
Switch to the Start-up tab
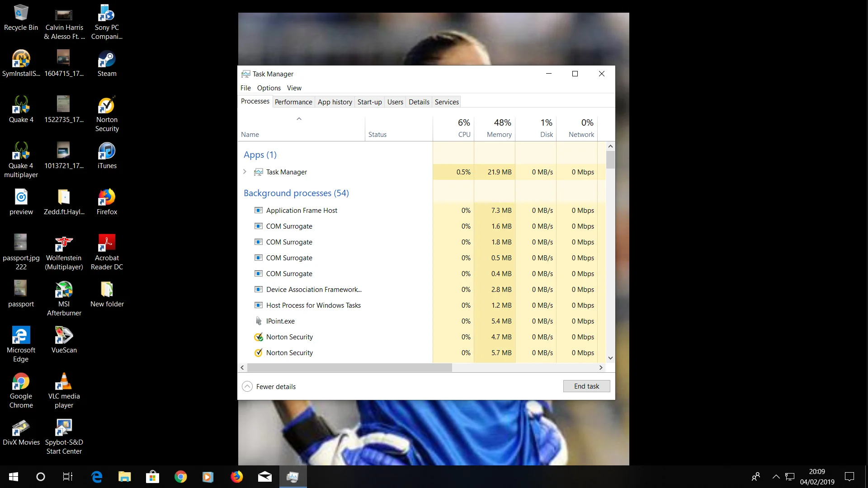click(370, 102)
